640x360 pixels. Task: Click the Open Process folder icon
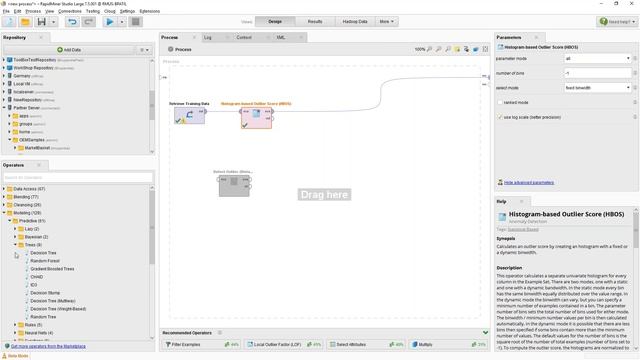point(25,22)
